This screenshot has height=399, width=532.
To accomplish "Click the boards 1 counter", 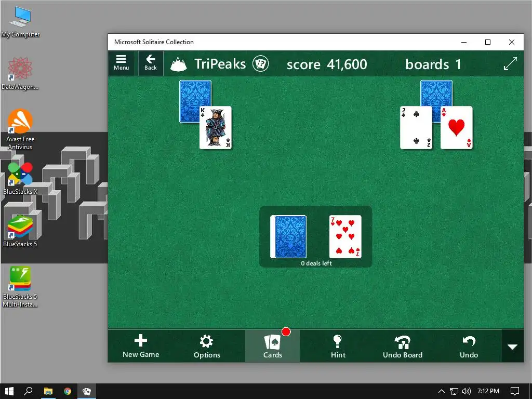I will (x=433, y=64).
